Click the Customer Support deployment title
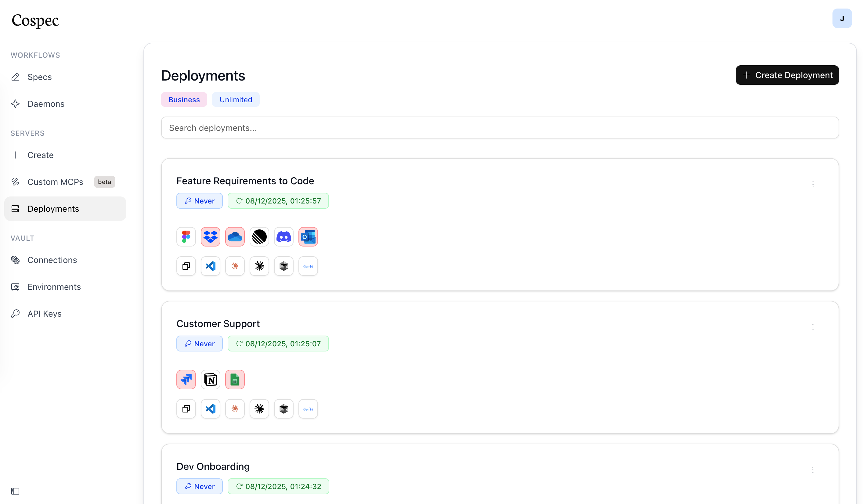Screen dimensions: 863x504 point(218,324)
